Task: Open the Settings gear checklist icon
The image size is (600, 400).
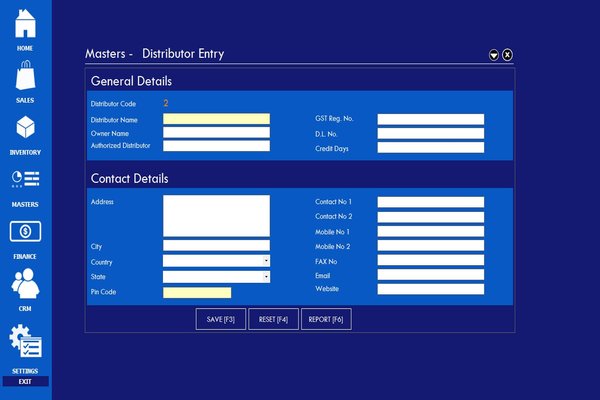Action: click(x=25, y=341)
